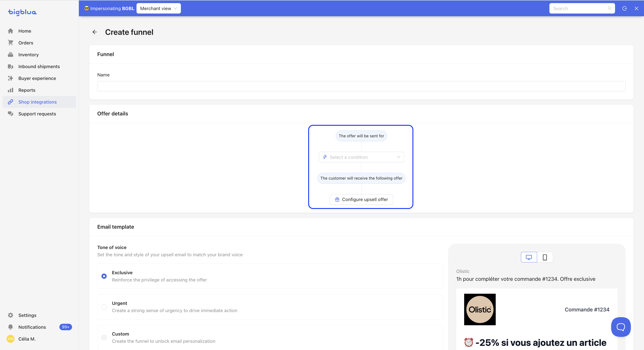The height and width of the screenshot is (350, 644).
Task: Open Orders via cart icon
Action: 11,43
